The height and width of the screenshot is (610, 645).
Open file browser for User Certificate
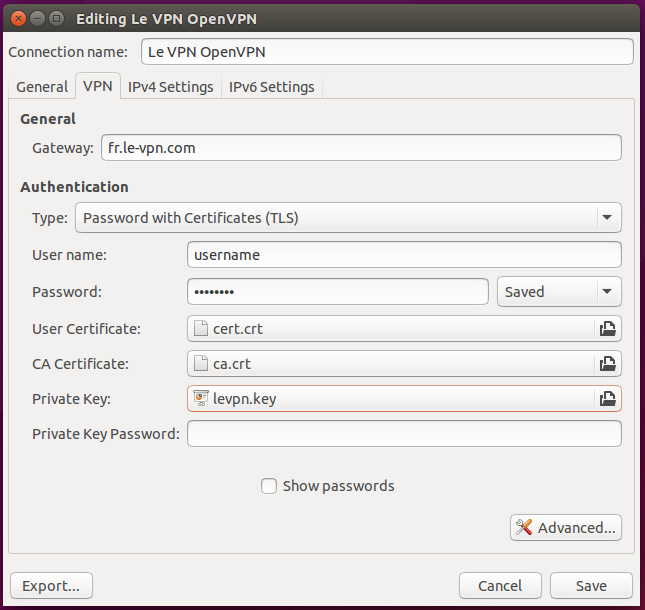tap(608, 329)
